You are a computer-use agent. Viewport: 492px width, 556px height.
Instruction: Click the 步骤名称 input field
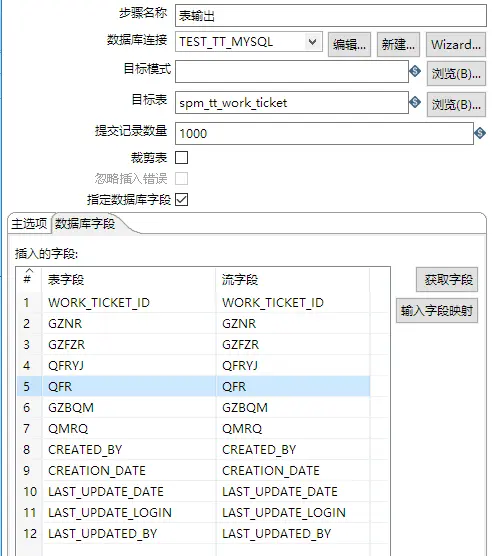(x=331, y=16)
